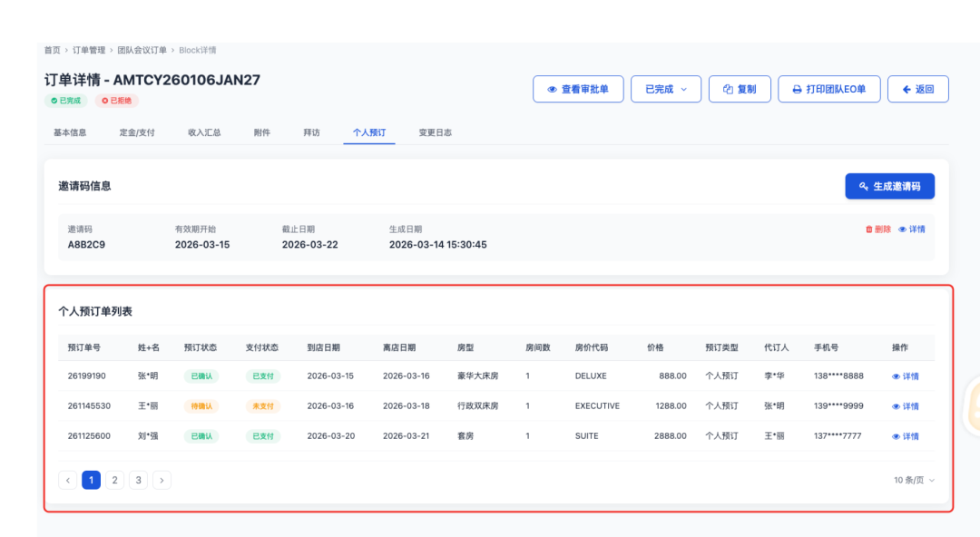Click the 预订单号 column header
Image resolution: width=980 pixels, height=537 pixels.
click(83, 347)
